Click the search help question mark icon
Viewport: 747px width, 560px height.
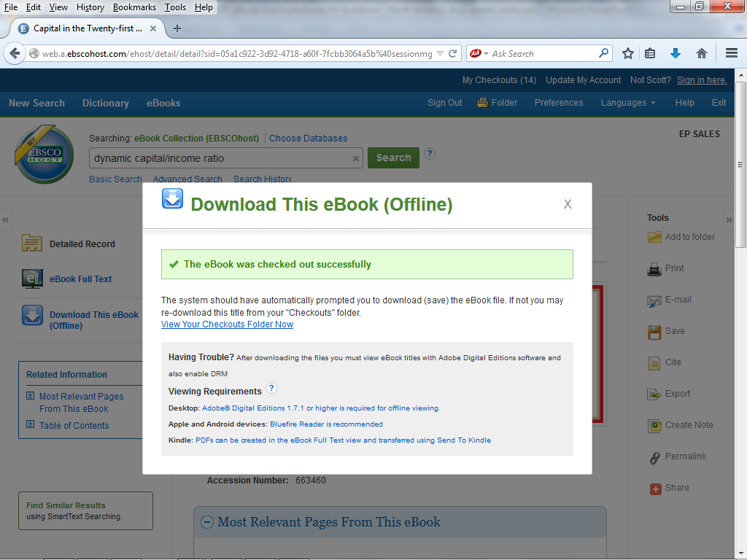430,153
